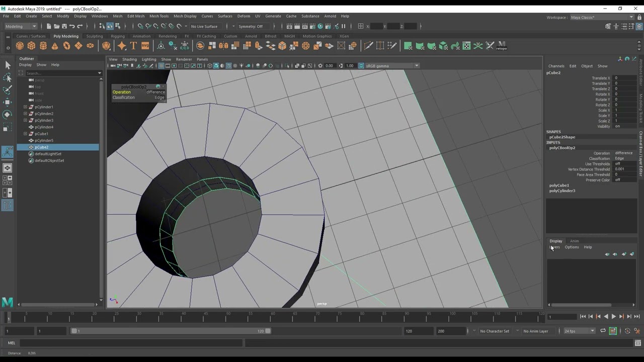Click the platonic solid shelf icon
Viewport: 644px width, 362px height.
tap(106, 46)
